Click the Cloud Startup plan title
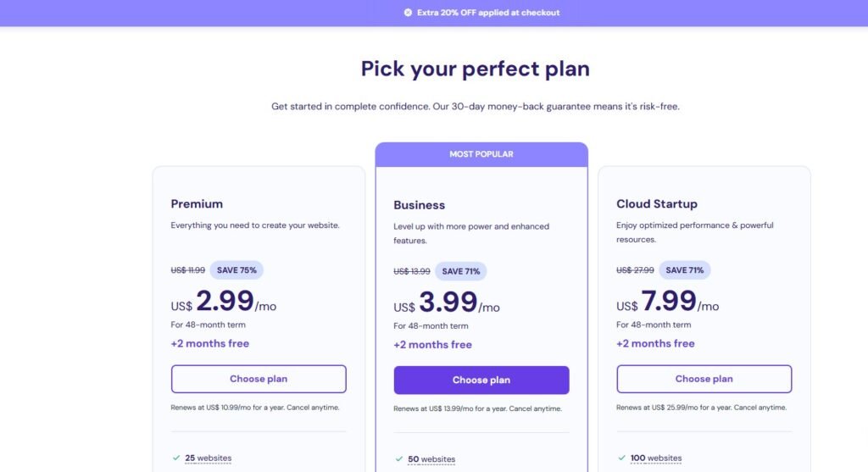This screenshot has width=868, height=472. (x=657, y=203)
